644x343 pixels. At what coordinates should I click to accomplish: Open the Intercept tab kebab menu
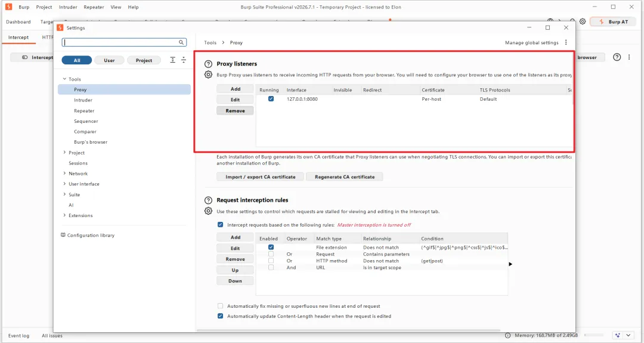coord(629,57)
